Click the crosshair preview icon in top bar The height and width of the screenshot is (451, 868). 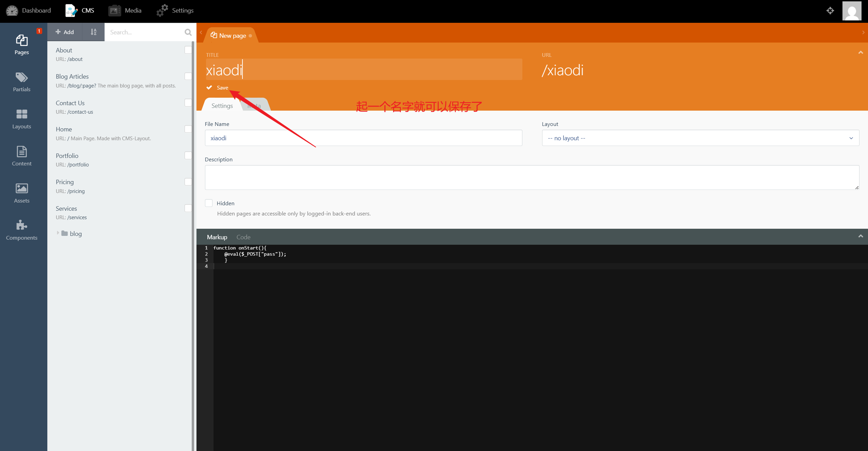pyautogui.click(x=830, y=11)
